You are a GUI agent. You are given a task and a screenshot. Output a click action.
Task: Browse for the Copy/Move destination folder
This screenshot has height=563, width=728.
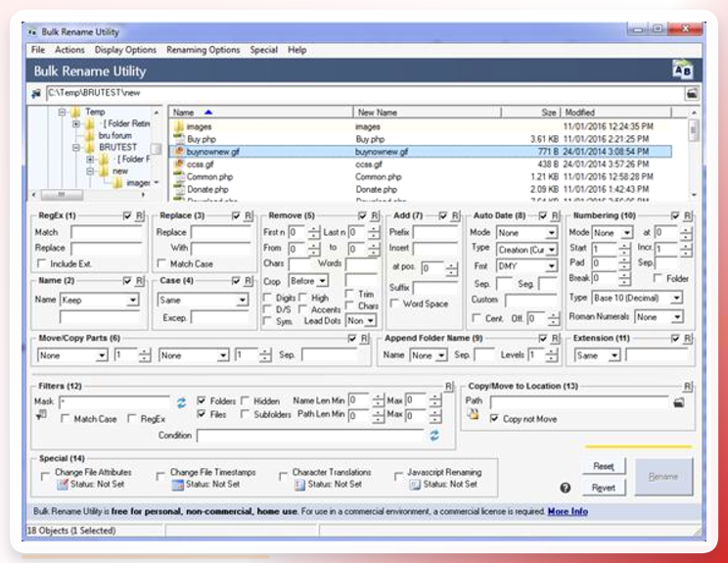point(679,402)
